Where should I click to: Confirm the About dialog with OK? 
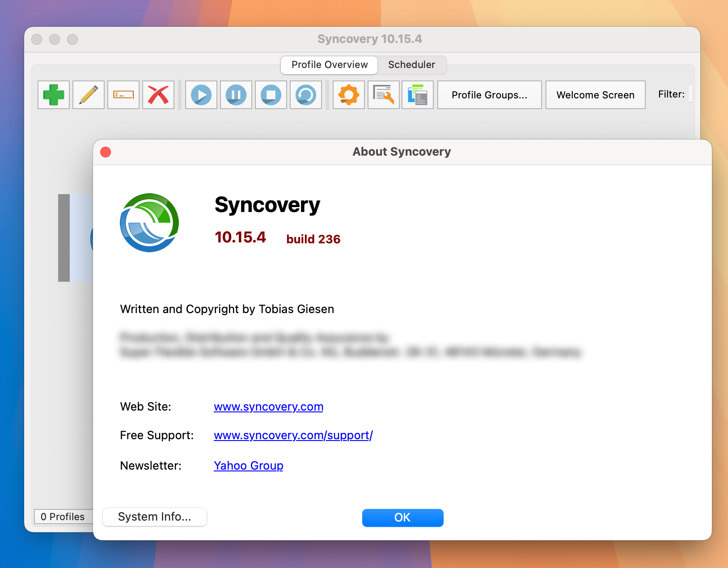point(403,517)
